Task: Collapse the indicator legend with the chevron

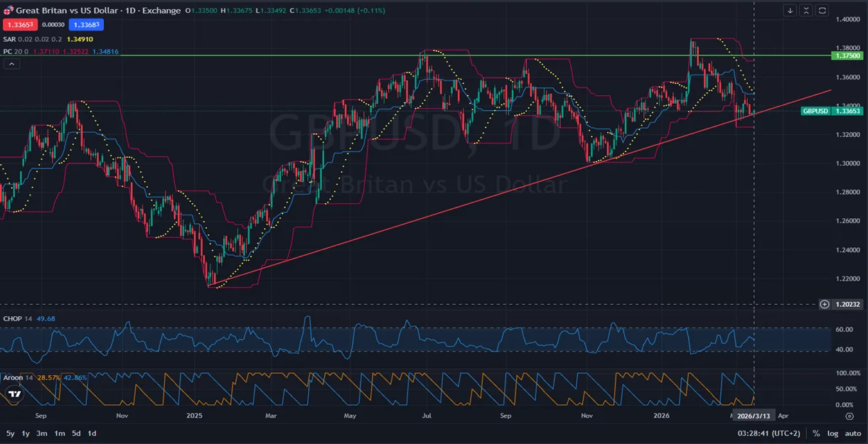Action: (11, 64)
